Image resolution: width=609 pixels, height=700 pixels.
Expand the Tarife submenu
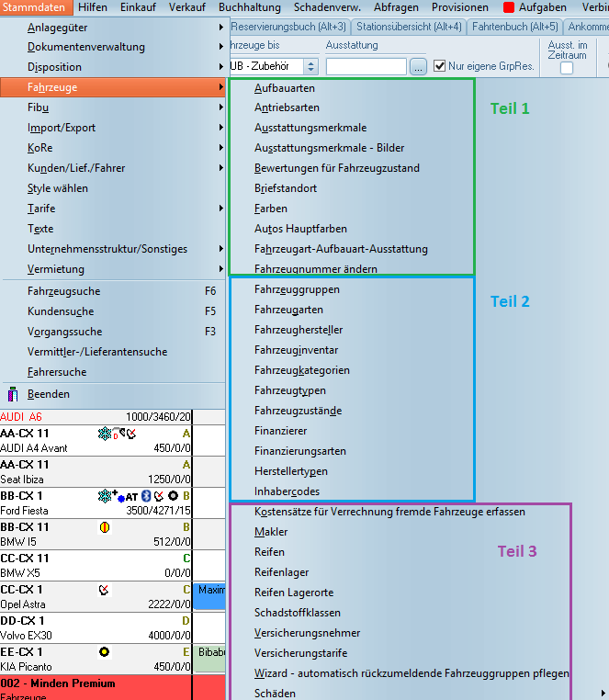tap(221, 209)
